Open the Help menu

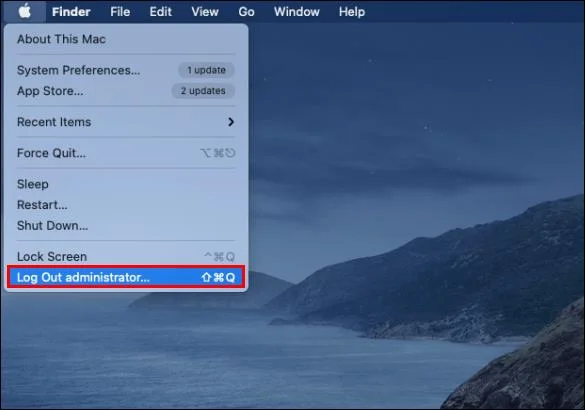click(352, 12)
